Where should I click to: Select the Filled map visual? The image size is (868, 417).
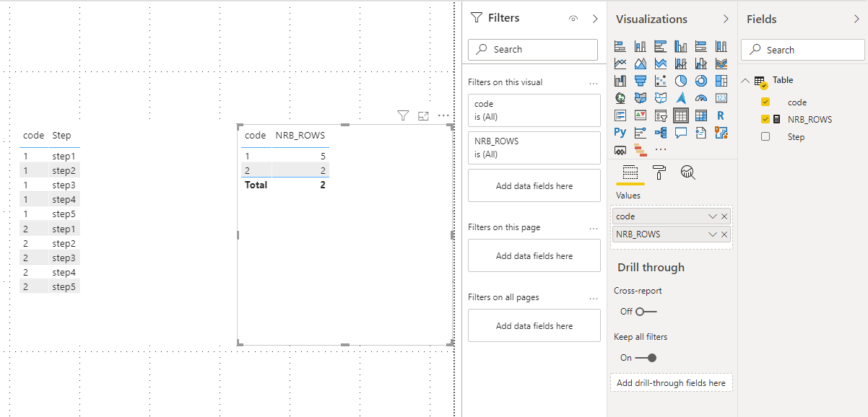[x=641, y=98]
